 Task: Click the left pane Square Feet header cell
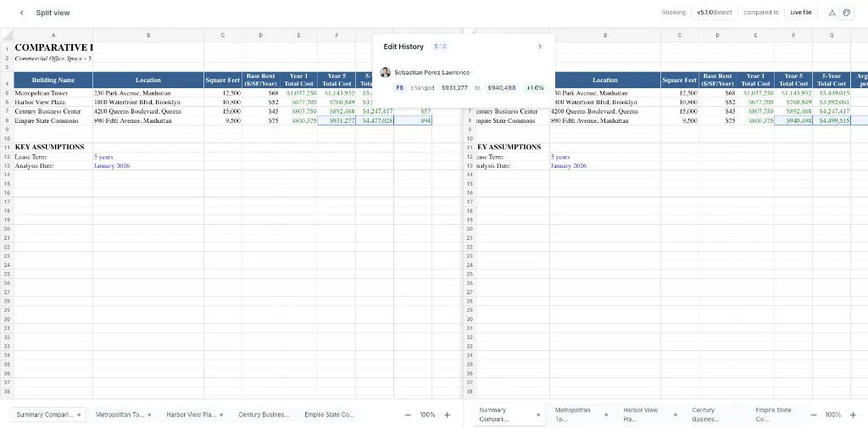(x=223, y=80)
